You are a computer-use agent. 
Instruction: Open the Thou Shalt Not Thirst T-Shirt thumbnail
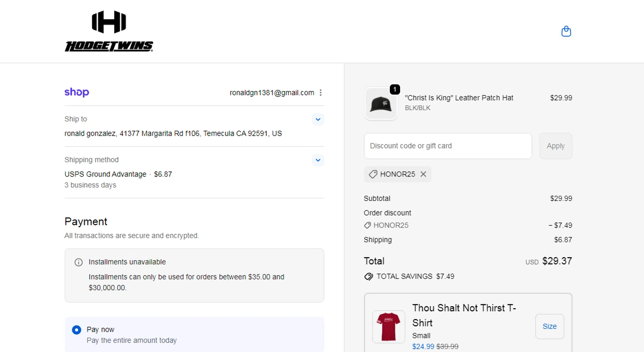(x=389, y=327)
